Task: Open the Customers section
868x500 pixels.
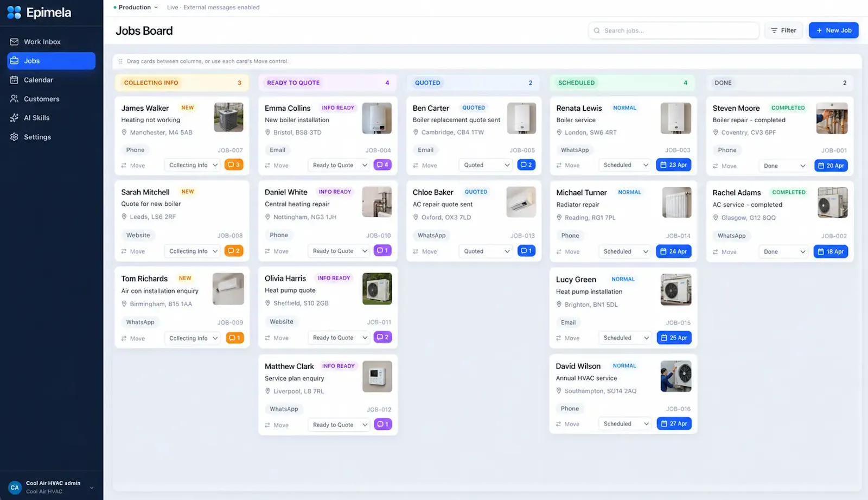Action: 51,99
